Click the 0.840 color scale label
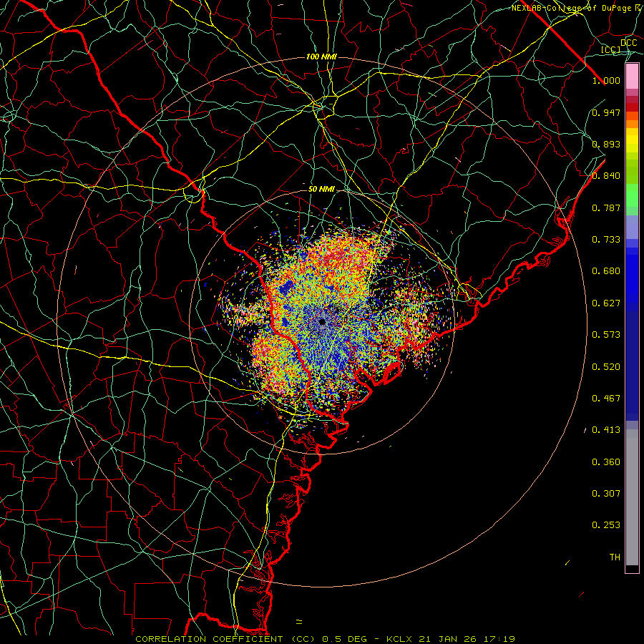The height and width of the screenshot is (644, 644). (606, 176)
